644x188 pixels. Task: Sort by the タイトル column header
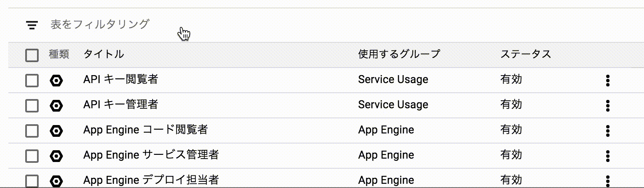pos(104,54)
